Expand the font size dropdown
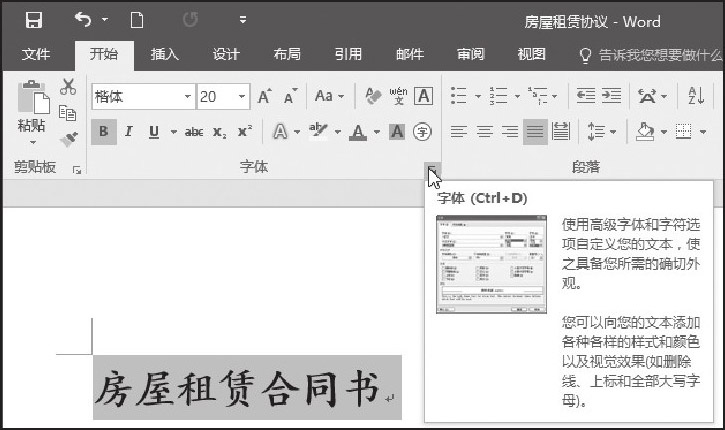 tap(242, 97)
